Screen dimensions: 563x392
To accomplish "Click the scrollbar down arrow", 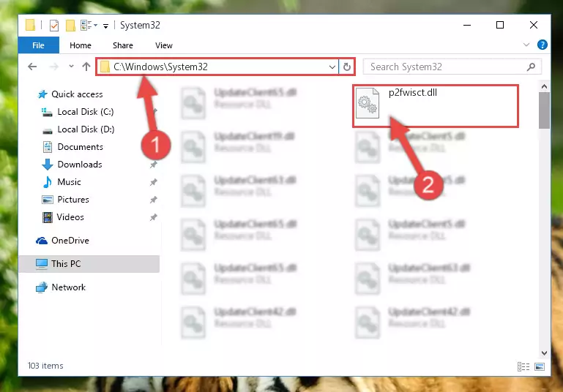I will tap(544, 353).
